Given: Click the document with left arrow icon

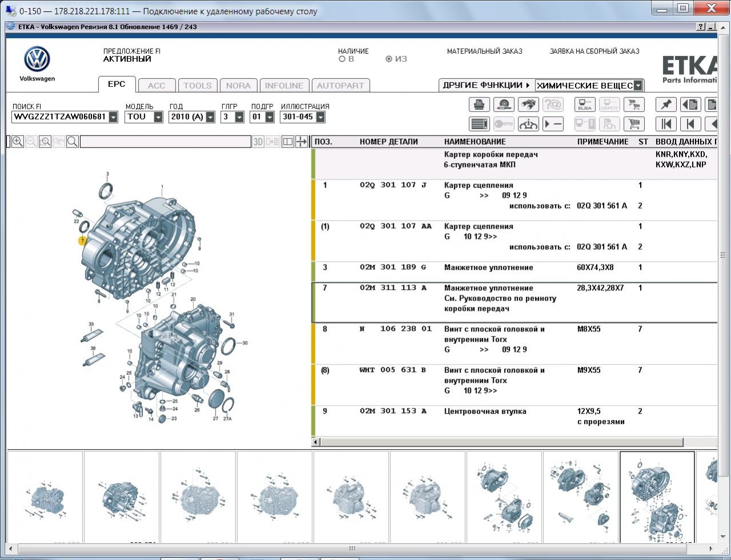Looking at the screenshot, I should pyautogui.click(x=690, y=105).
